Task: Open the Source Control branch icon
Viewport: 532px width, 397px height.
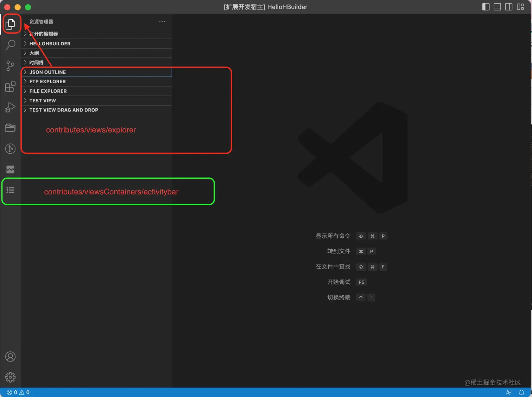Action: pos(11,66)
